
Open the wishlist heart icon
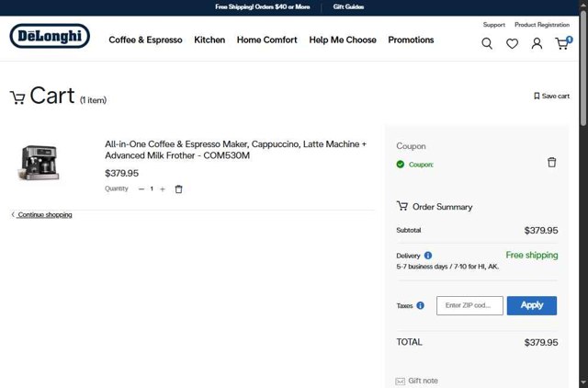coord(512,43)
